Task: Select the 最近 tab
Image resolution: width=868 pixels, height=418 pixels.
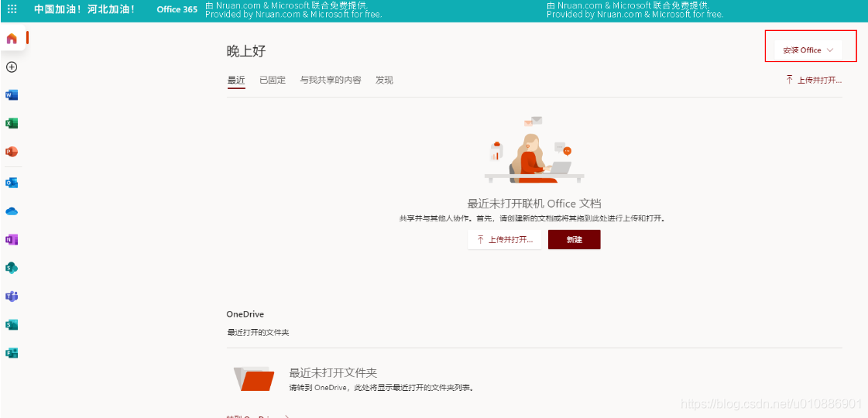Action: pyautogui.click(x=236, y=81)
